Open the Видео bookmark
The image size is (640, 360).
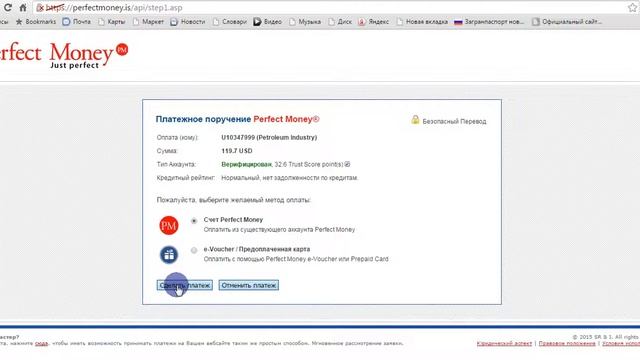tap(267, 22)
